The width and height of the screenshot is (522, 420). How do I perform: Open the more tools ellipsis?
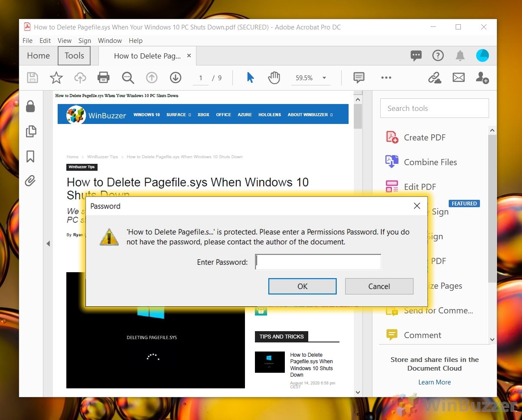tap(386, 78)
